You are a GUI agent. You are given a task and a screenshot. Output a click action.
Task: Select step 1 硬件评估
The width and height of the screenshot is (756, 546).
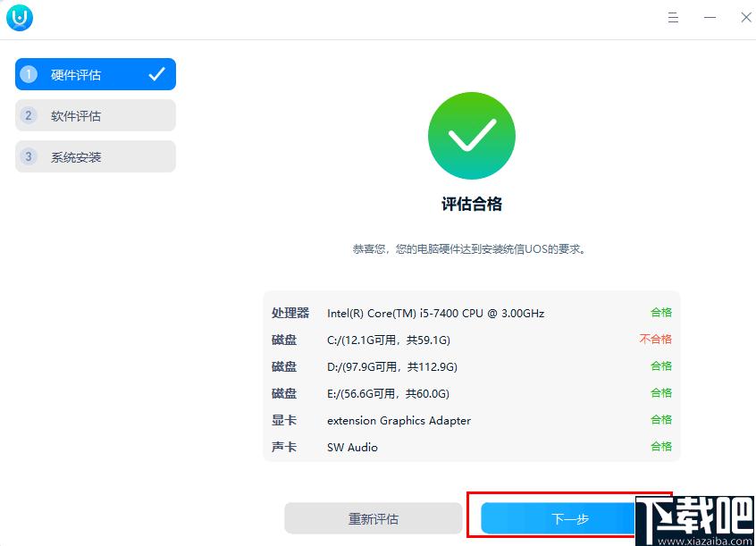tap(96, 74)
